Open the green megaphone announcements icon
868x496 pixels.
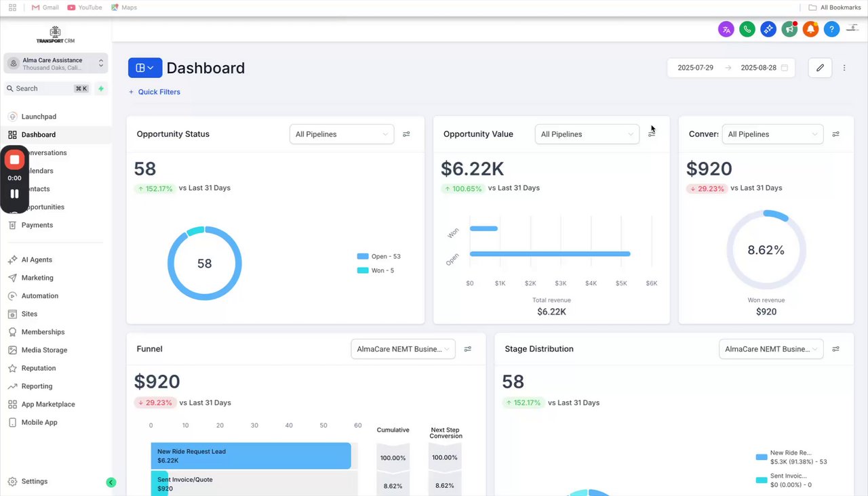pos(789,29)
